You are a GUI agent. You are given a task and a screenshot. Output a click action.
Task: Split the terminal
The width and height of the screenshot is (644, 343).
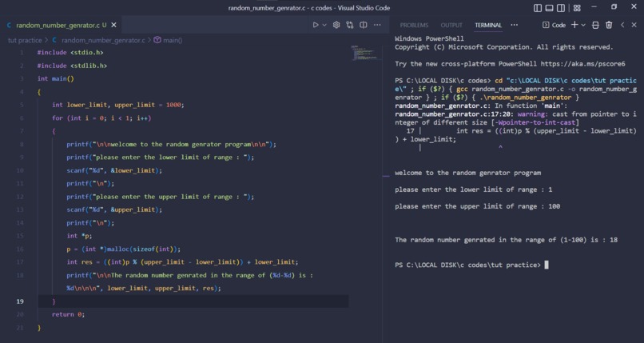[x=595, y=25]
